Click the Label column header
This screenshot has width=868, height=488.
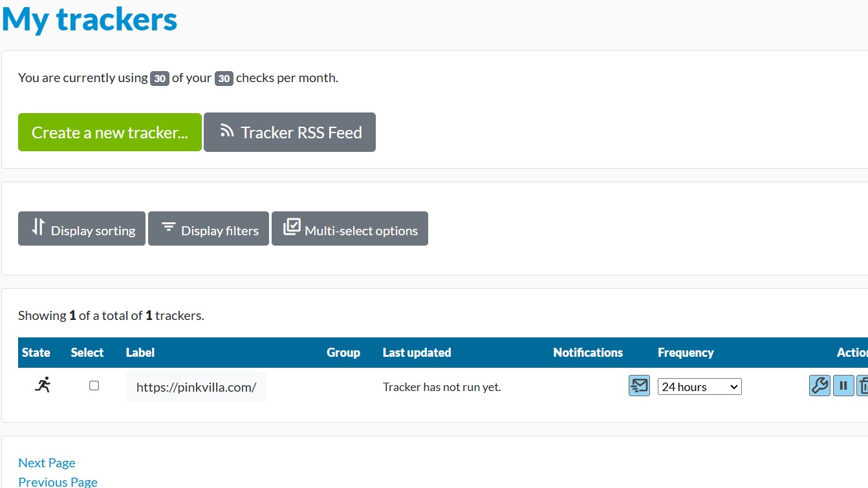(x=140, y=352)
